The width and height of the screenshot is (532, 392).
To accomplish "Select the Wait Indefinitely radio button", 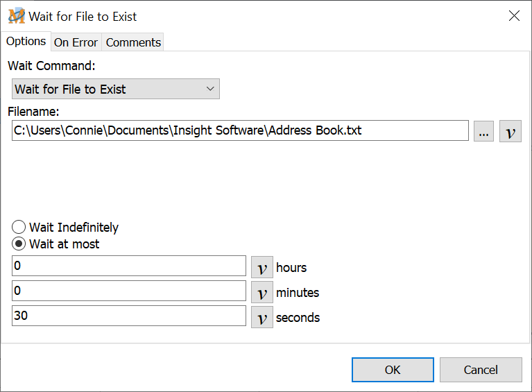I will pos(19,228).
